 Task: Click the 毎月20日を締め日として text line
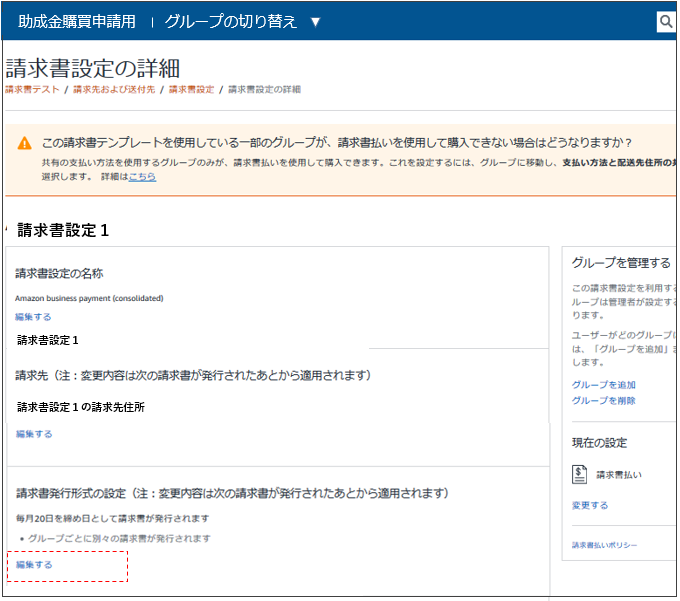tap(112, 518)
